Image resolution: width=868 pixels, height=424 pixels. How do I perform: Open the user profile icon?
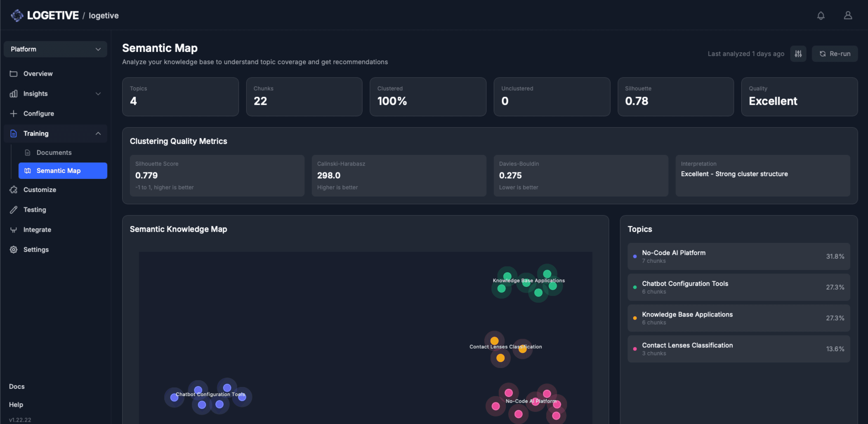pos(848,16)
